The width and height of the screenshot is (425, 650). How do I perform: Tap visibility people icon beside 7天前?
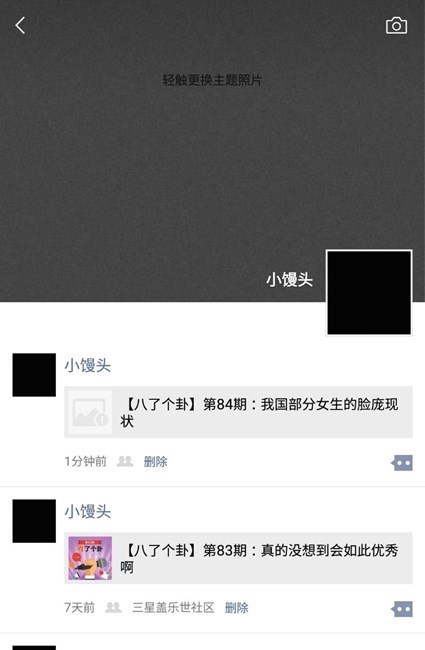click(113, 607)
